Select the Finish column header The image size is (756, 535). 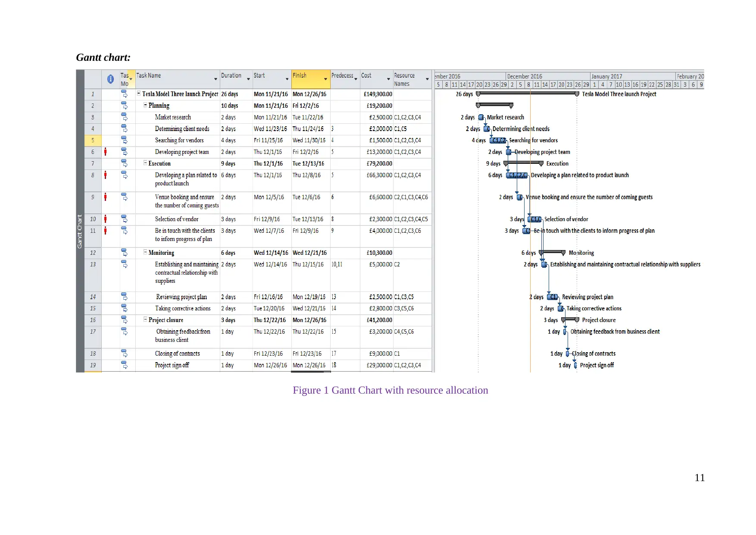(311, 79)
